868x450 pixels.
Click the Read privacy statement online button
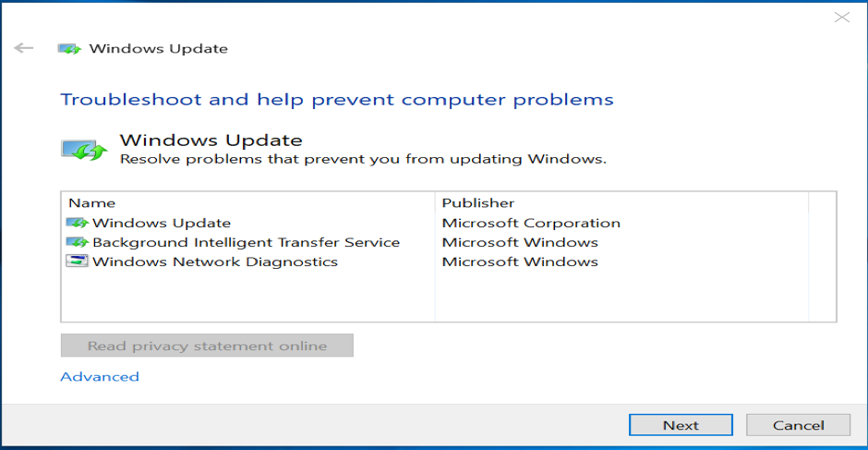point(207,347)
